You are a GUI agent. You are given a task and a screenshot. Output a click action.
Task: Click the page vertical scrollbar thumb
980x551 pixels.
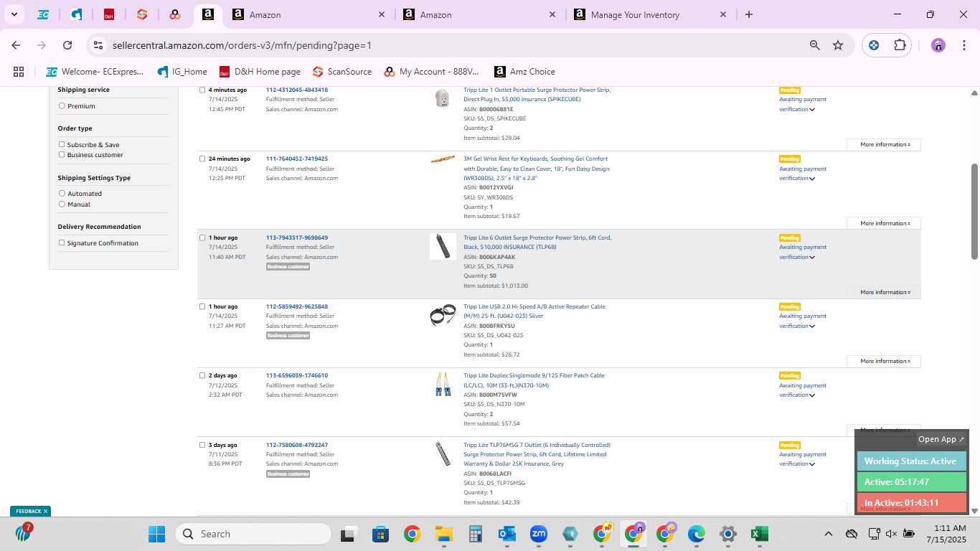[974, 212]
